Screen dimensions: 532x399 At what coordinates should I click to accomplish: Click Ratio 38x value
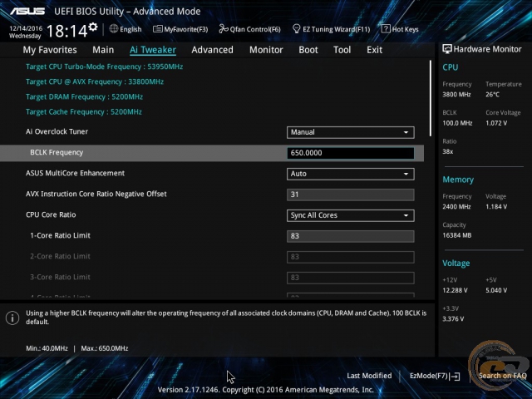click(447, 151)
